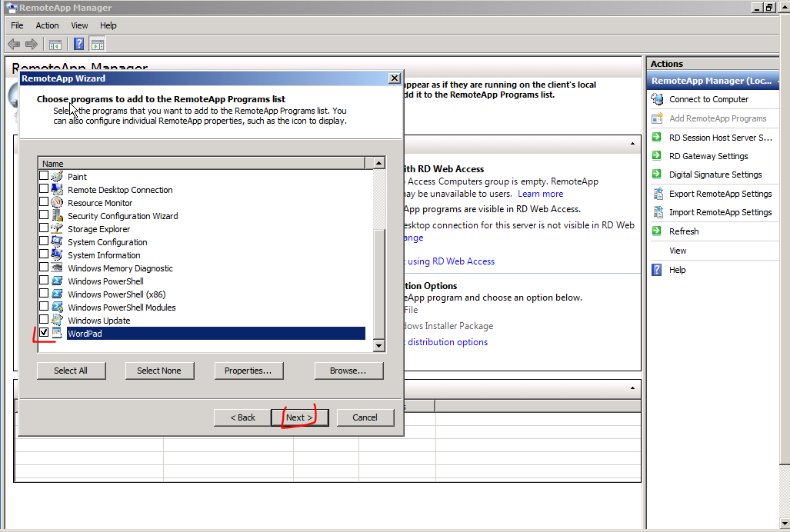Click RD Gateway Settings green arrow icon
The height and width of the screenshot is (532, 790).
pyautogui.click(x=656, y=155)
